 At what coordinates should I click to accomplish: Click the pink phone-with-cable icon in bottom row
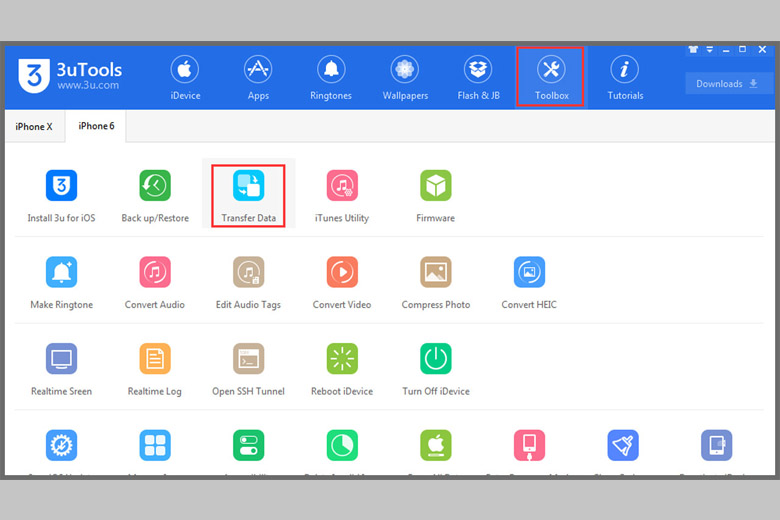click(x=529, y=445)
